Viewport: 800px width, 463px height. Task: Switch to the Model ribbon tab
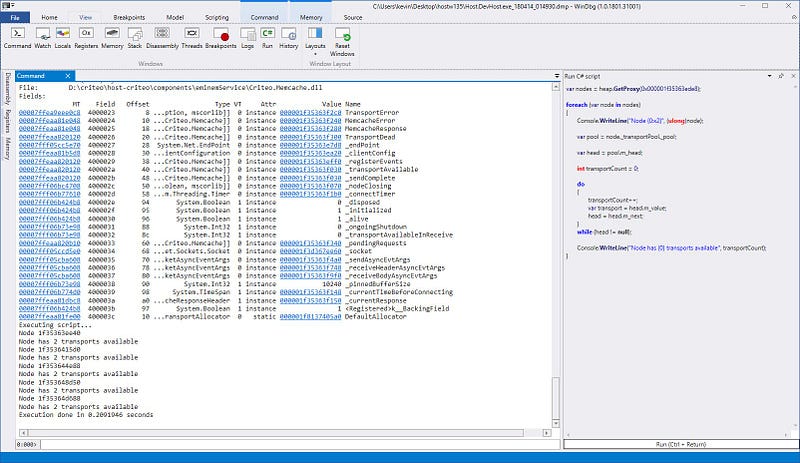pyautogui.click(x=175, y=17)
